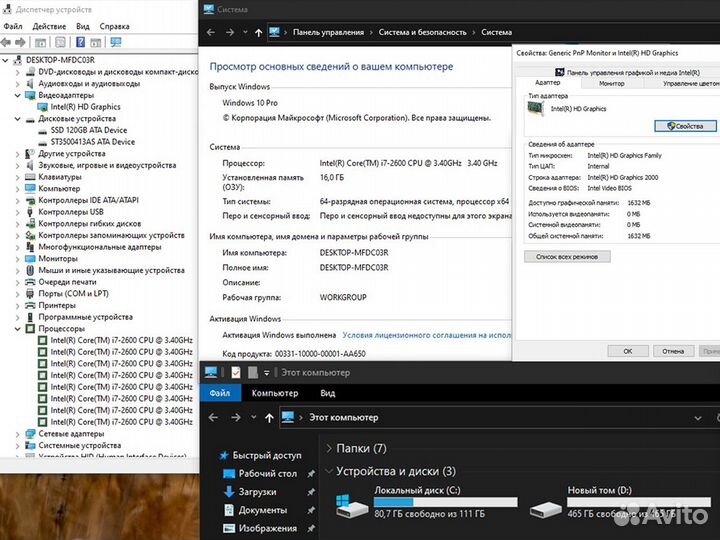Click the Список всех режимов button
720x540 pixels.
[x=567, y=257]
